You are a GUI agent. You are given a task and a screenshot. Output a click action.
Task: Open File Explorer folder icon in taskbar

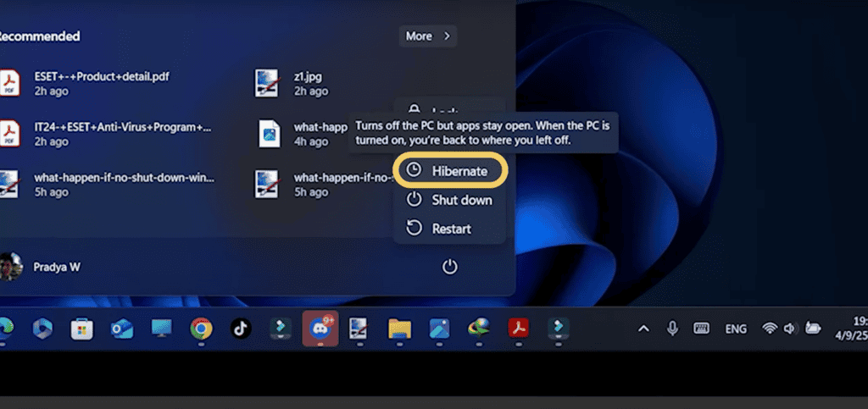tap(399, 329)
